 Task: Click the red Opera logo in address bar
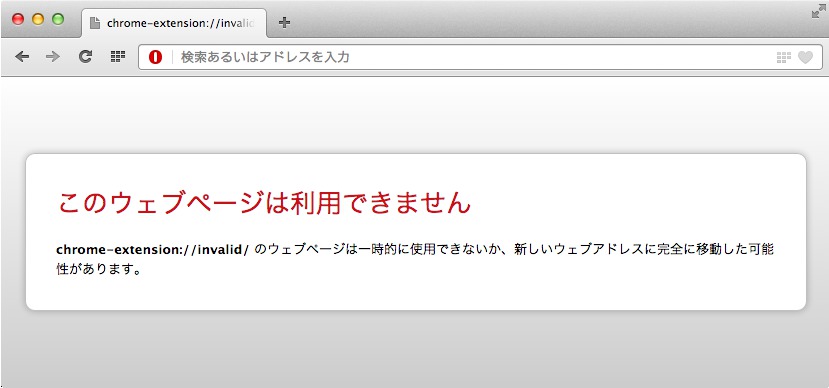(155, 57)
